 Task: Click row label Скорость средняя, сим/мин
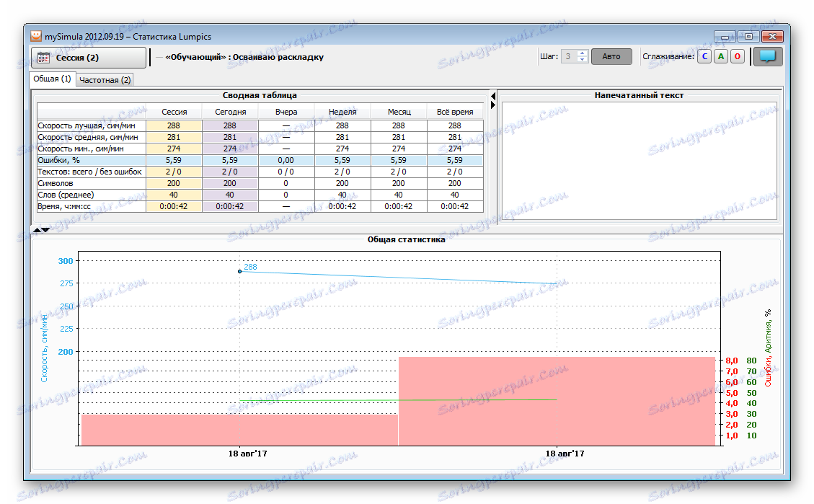(x=92, y=137)
